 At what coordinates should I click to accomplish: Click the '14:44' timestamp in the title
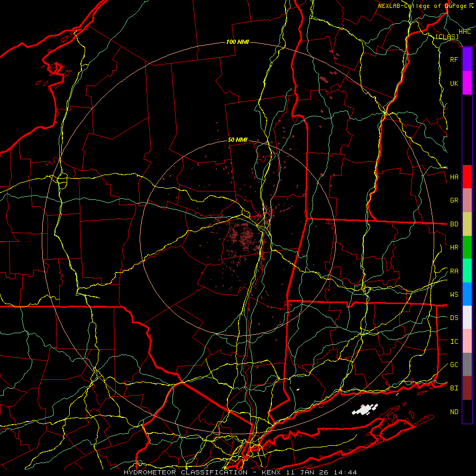click(345, 472)
